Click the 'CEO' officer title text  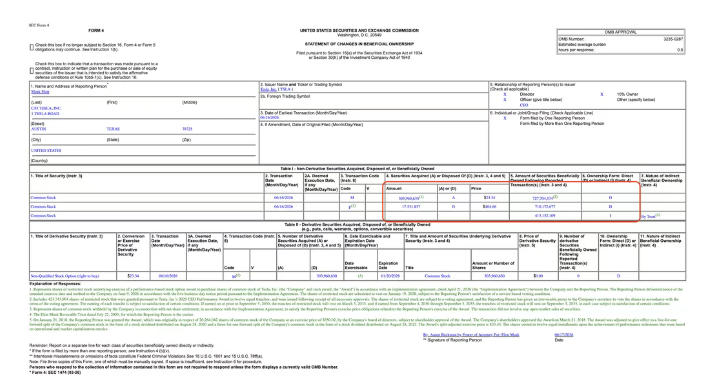[x=524, y=105]
